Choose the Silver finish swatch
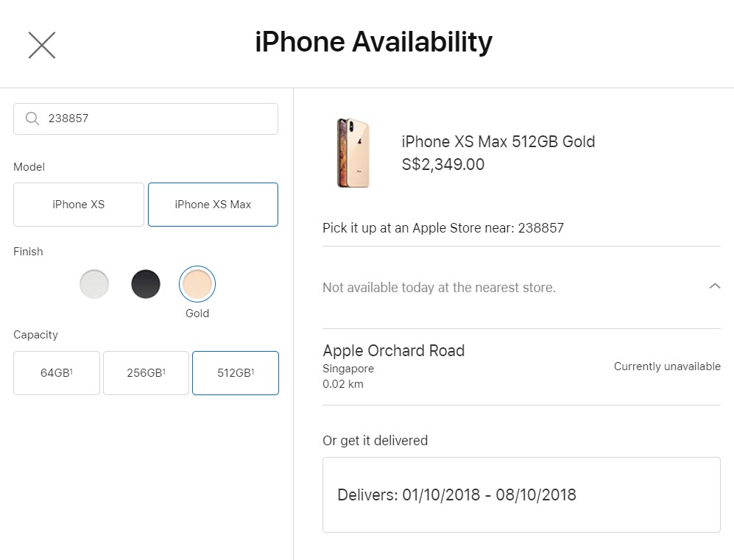The height and width of the screenshot is (560, 734). pos(94,284)
